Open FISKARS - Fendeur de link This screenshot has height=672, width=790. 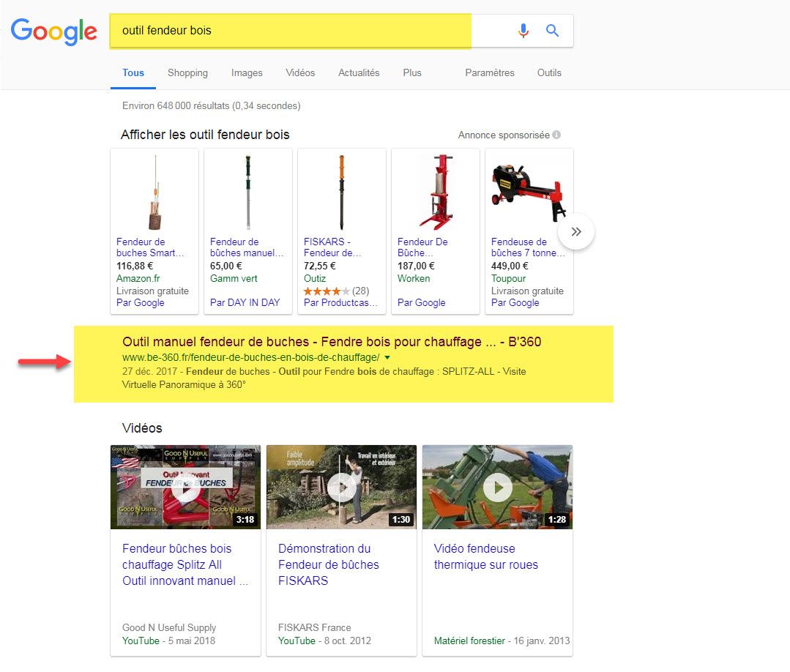coord(332,247)
